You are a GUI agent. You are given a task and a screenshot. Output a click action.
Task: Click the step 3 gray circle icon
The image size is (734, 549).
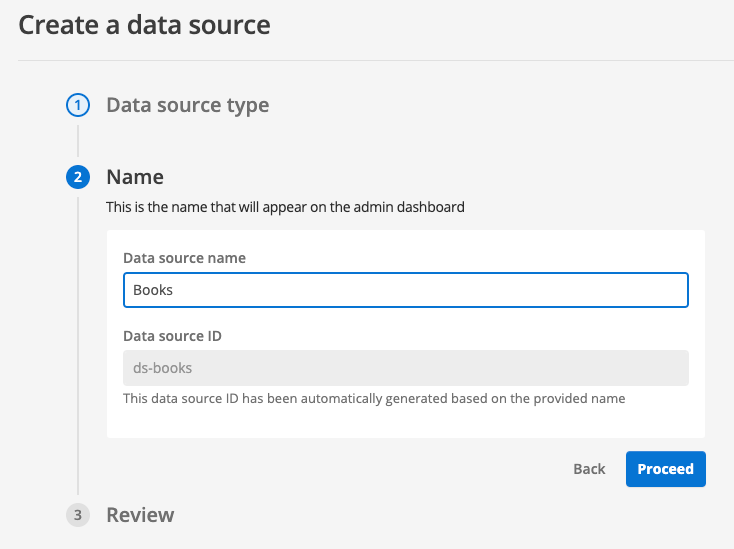tap(77, 515)
